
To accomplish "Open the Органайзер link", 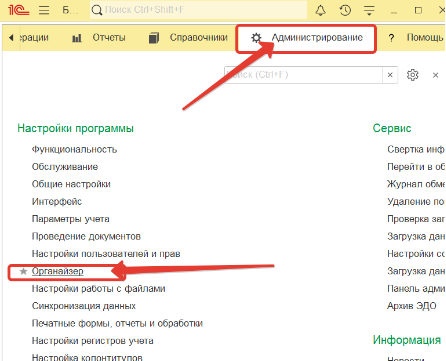I will 58,271.
